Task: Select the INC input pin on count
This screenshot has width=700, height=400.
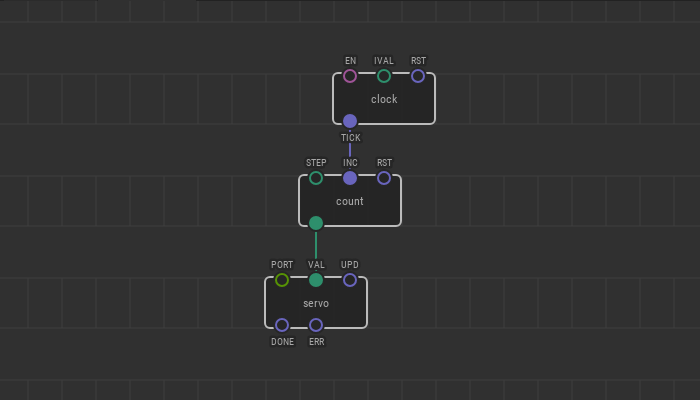Action: 350,178
